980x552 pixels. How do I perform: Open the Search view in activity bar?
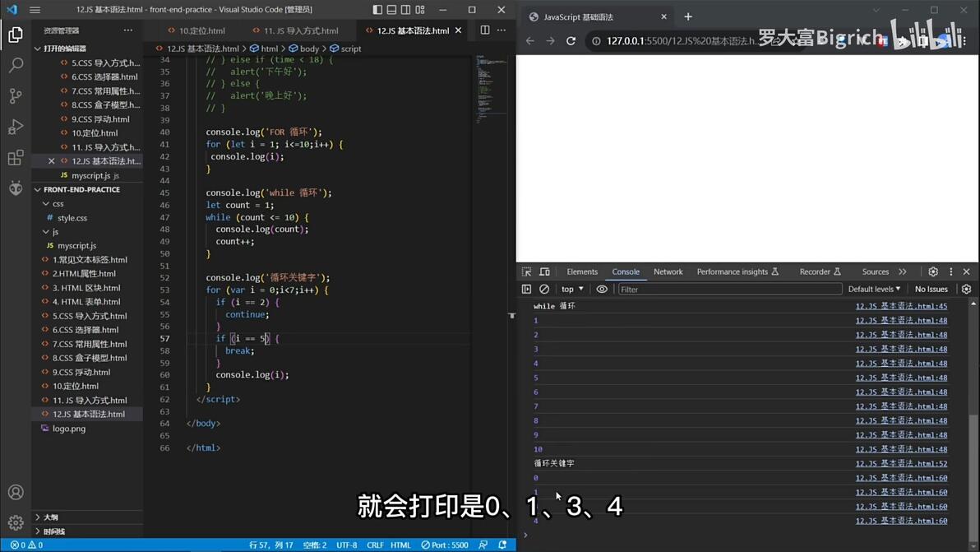[x=16, y=65]
